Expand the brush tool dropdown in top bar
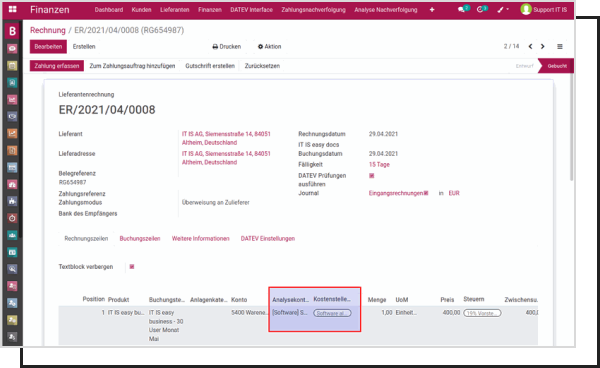 tap(503, 10)
